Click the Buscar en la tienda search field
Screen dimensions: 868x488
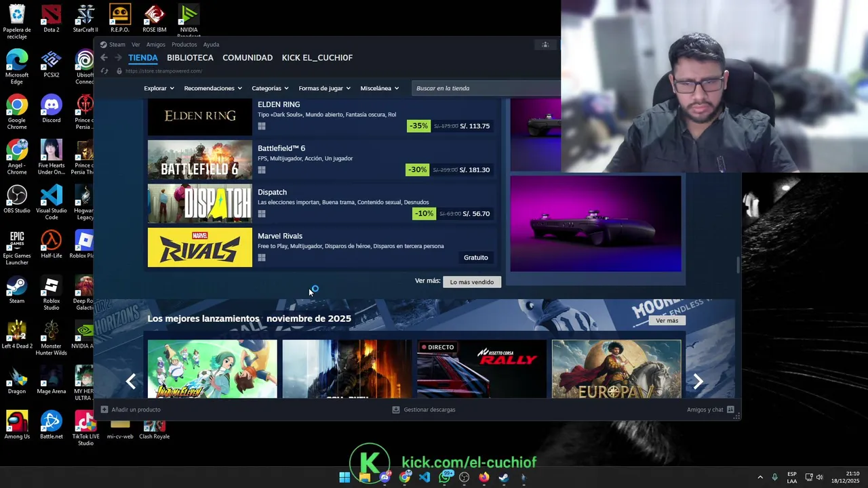click(486, 88)
